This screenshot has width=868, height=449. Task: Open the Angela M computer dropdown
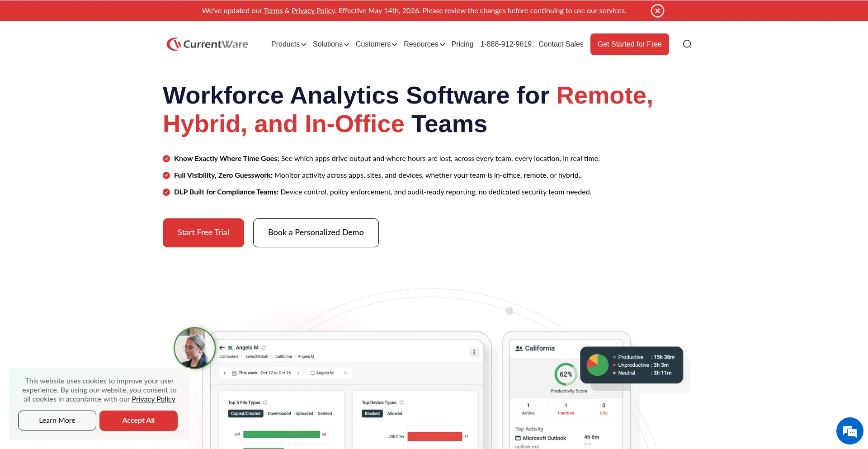coord(329,373)
